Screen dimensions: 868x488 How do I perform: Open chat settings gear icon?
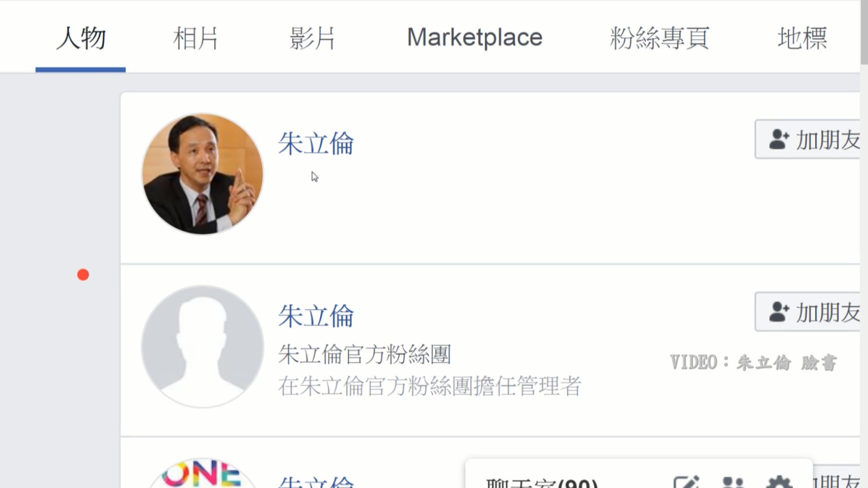click(x=779, y=482)
